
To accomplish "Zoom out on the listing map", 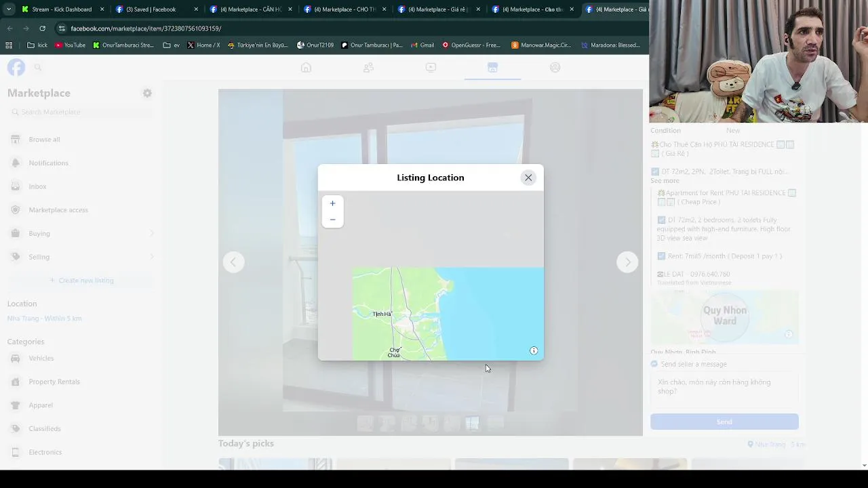I will 332,220.
